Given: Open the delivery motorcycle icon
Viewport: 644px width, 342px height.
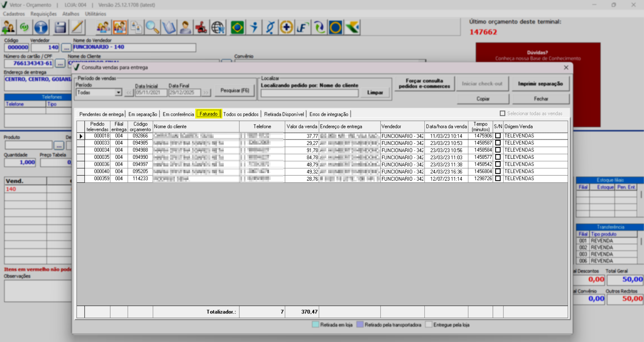Looking at the screenshot, I should pyautogui.click(x=201, y=28).
